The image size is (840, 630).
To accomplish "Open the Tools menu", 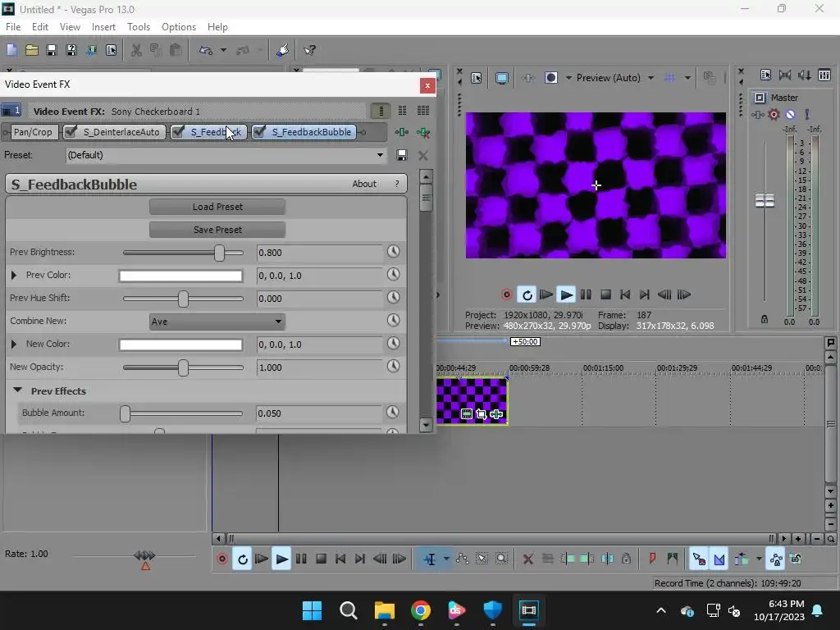I will coord(138,27).
